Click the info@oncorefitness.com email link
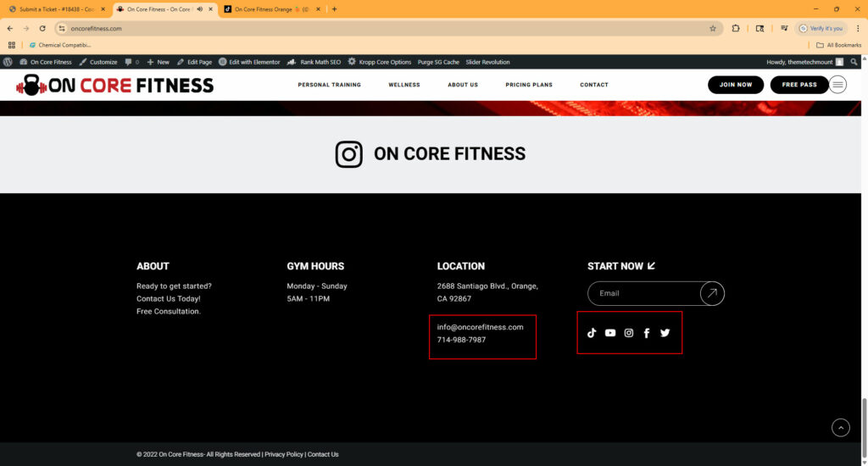The height and width of the screenshot is (466, 868). pos(480,327)
